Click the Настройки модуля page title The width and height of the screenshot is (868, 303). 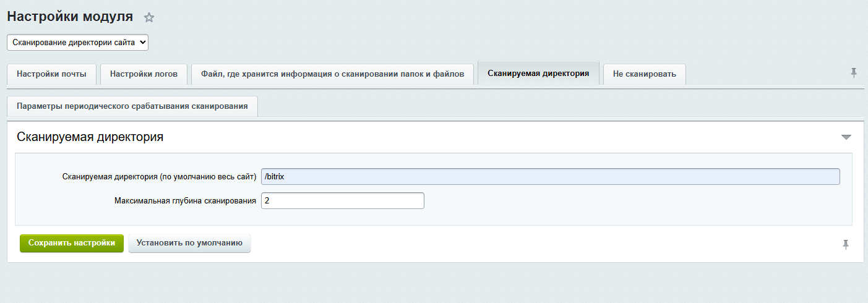pyautogui.click(x=70, y=17)
